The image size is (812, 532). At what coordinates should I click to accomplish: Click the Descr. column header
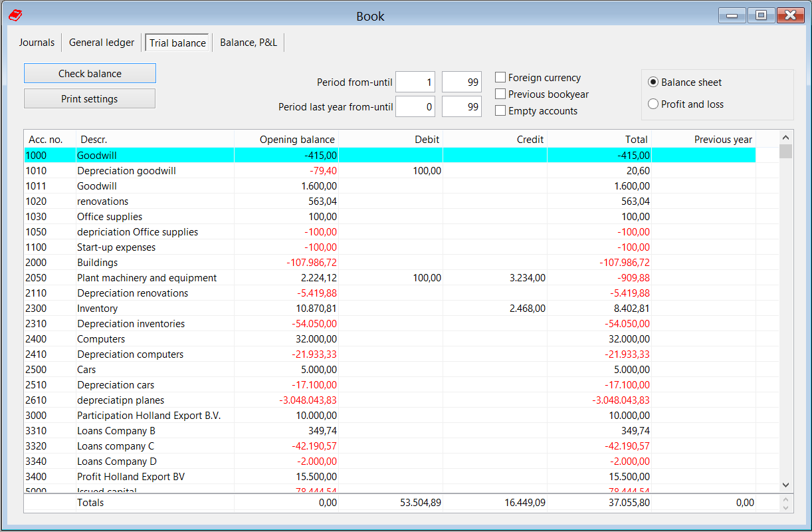[155, 140]
